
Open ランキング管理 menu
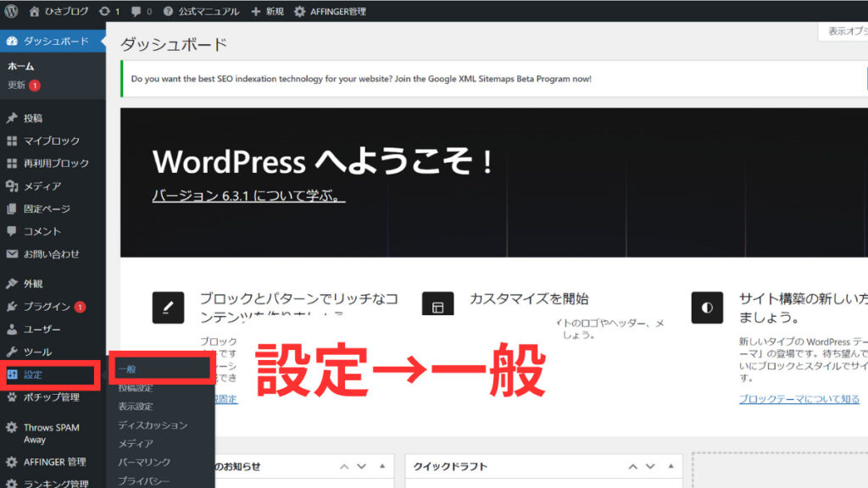53,483
